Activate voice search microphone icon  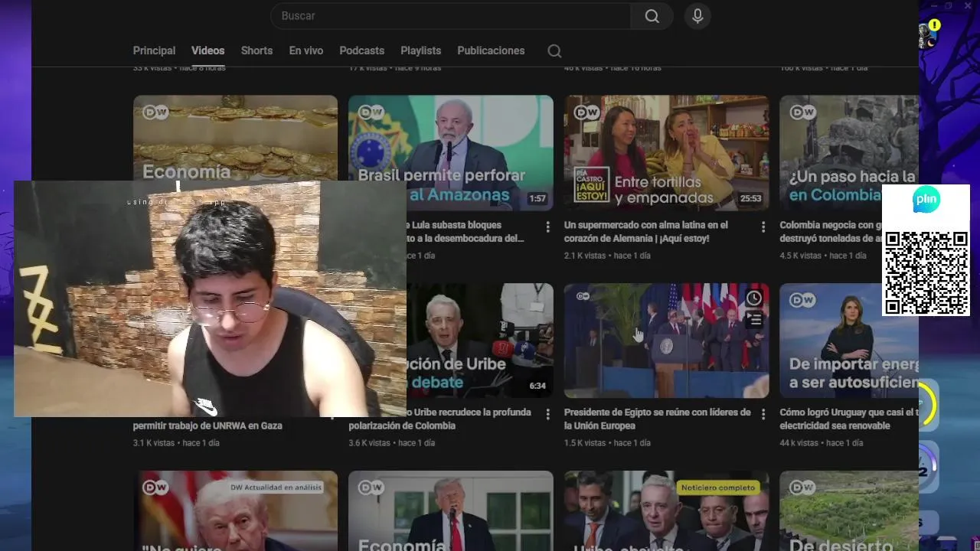[697, 16]
